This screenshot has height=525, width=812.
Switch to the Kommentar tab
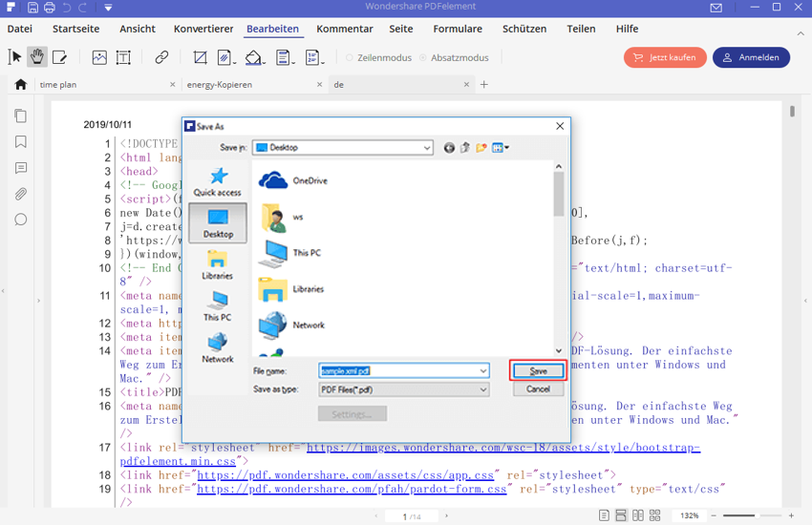tap(345, 29)
